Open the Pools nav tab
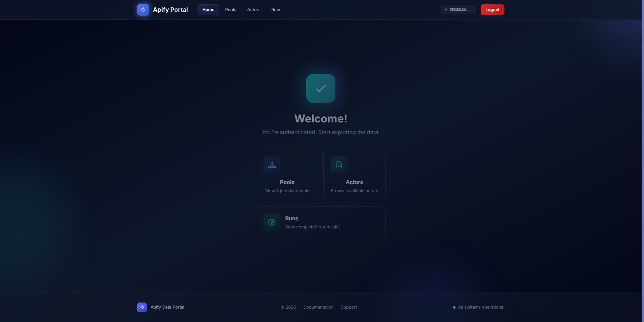Image resolution: width=644 pixels, height=322 pixels. (x=230, y=10)
